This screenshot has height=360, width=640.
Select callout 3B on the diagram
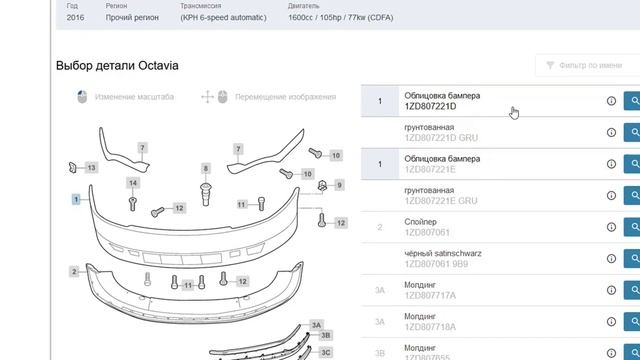coord(325,336)
